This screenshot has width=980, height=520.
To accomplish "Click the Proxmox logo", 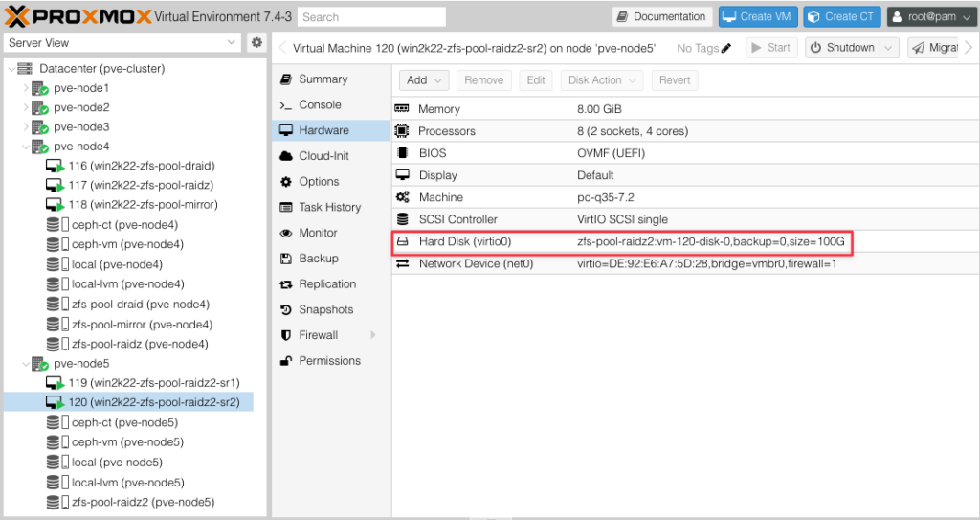I will (x=78, y=16).
